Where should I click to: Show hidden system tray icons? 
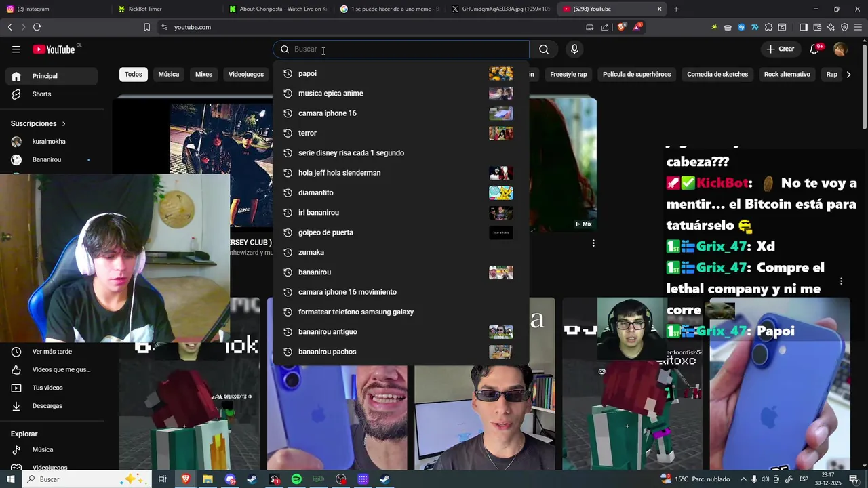[x=743, y=479]
